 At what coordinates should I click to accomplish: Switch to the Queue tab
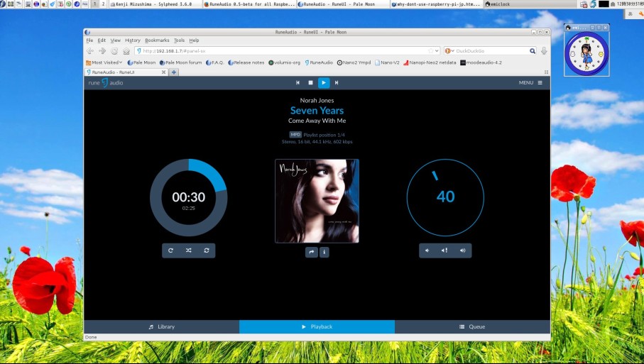tap(472, 327)
